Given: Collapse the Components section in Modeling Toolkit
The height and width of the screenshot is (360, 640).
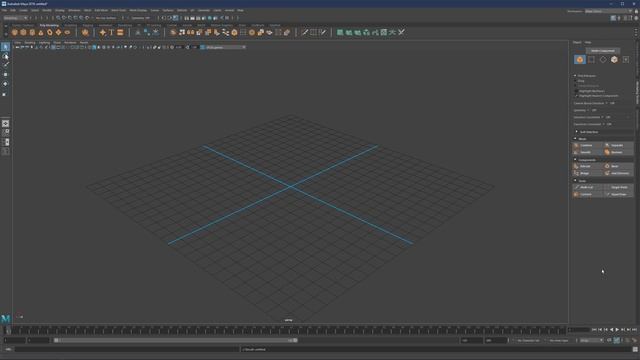Looking at the screenshot, I should (x=576, y=160).
